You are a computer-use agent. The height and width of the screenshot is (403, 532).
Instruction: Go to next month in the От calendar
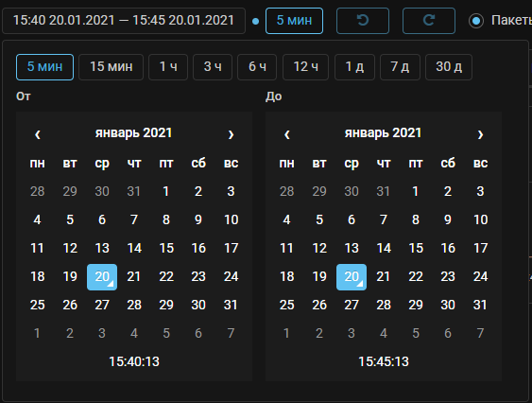231,134
